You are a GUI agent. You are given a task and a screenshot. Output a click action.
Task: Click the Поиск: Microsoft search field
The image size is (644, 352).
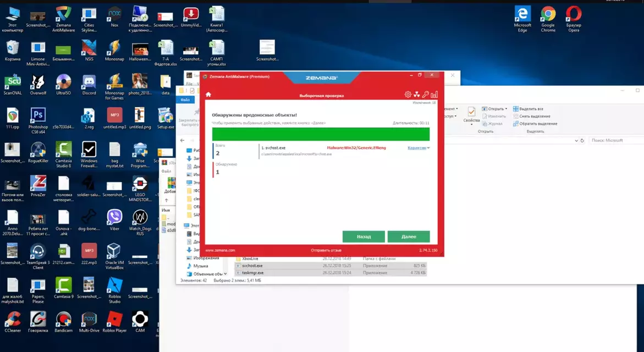pyautogui.click(x=616, y=140)
